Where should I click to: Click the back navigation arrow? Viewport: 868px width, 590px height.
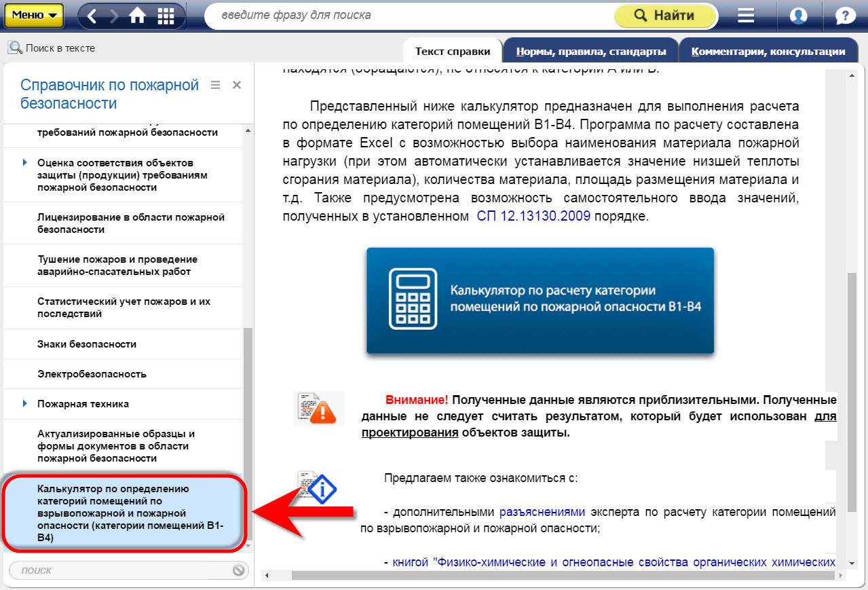[x=92, y=16]
